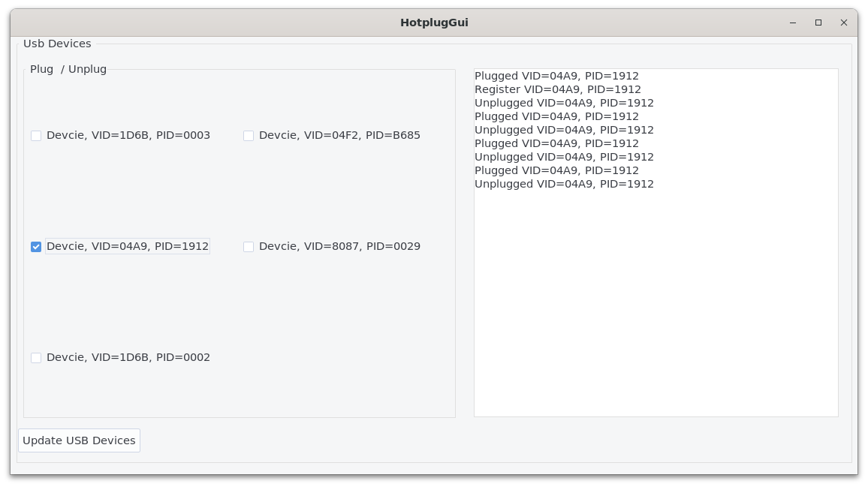Click the first 'Plugged VID=04A9' log entry
The image size is (868, 487).
556,76
